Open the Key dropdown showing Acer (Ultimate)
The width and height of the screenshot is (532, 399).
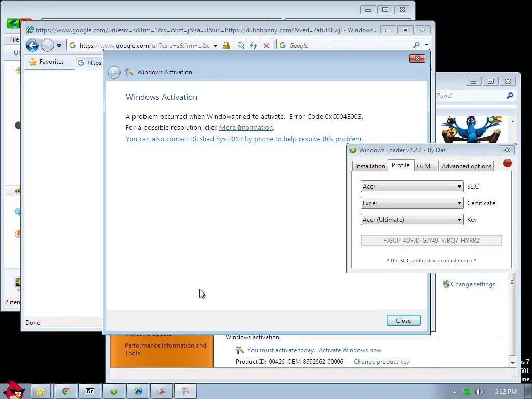point(412,220)
